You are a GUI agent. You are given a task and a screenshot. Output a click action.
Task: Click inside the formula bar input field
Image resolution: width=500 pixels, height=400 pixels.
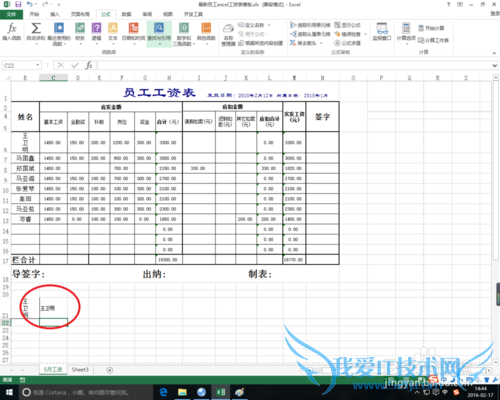[x=294, y=65]
